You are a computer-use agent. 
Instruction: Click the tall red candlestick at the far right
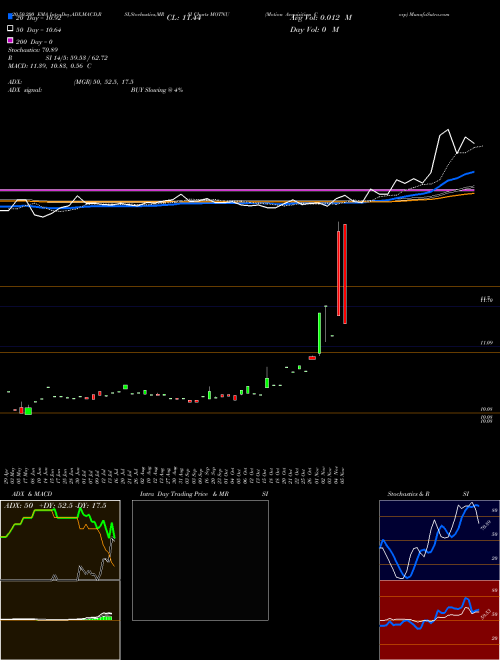pyautogui.click(x=345, y=274)
